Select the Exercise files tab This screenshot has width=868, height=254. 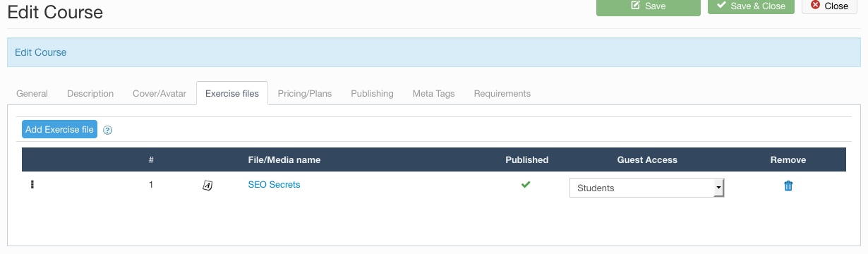232,93
